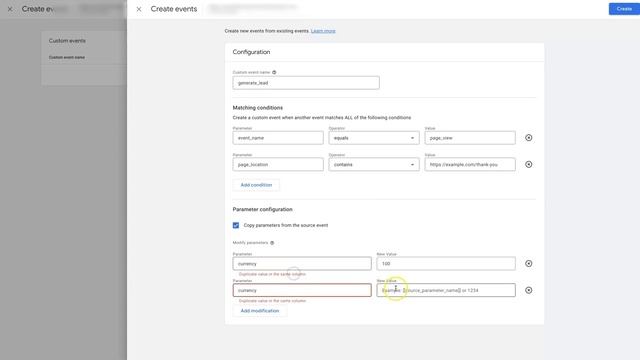Edit the first currency parameter field
The image size is (640, 360).
coord(302,264)
